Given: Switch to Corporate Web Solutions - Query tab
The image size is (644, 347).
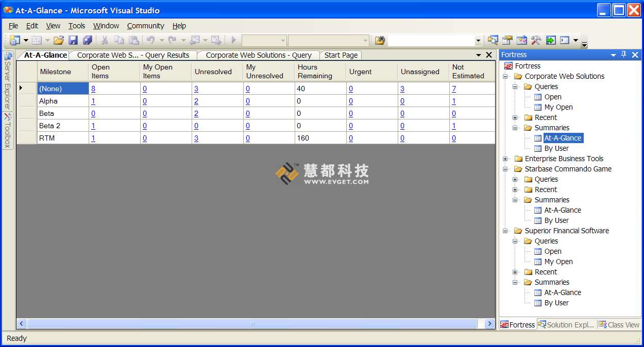Looking at the screenshot, I should click(259, 55).
